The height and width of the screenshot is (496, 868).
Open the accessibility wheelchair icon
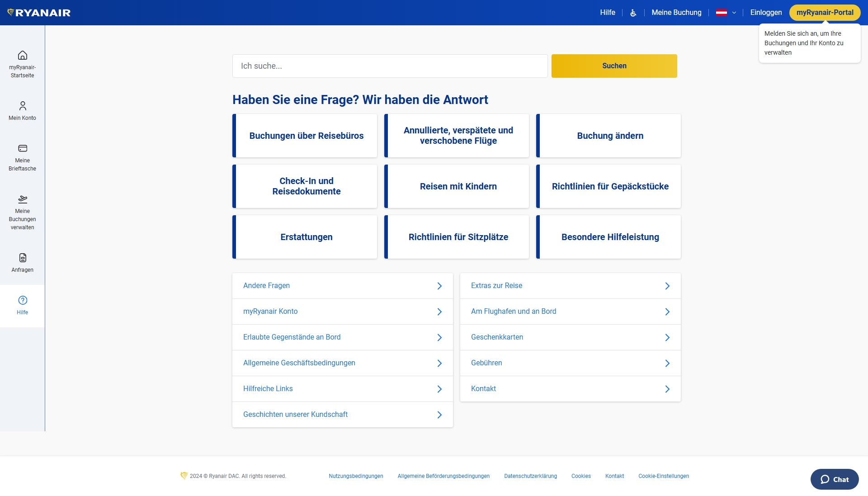point(633,13)
